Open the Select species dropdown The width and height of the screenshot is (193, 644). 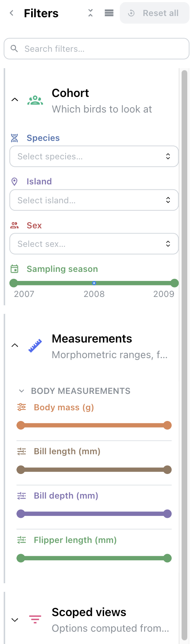click(x=94, y=156)
